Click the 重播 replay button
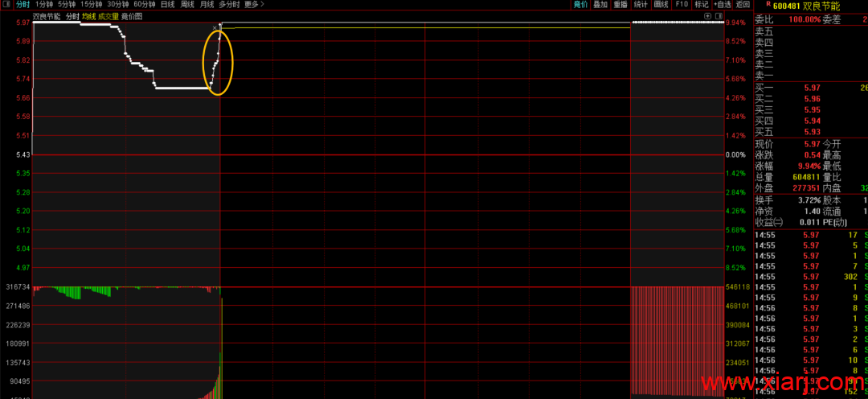The height and width of the screenshot is (399, 868). coord(620,5)
